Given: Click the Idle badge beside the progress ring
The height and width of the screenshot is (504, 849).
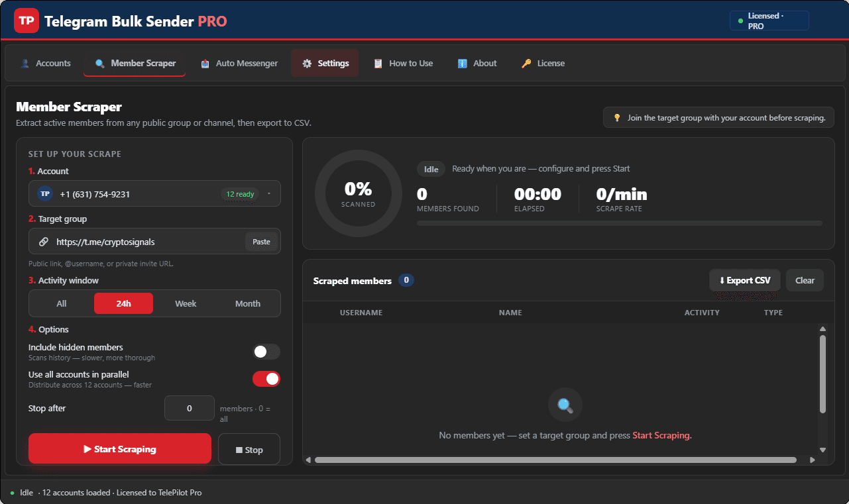Looking at the screenshot, I should coord(431,170).
